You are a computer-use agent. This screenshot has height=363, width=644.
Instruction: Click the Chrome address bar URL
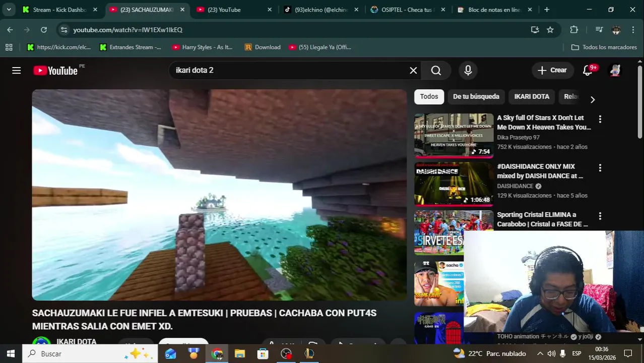(x=128, y=30)
